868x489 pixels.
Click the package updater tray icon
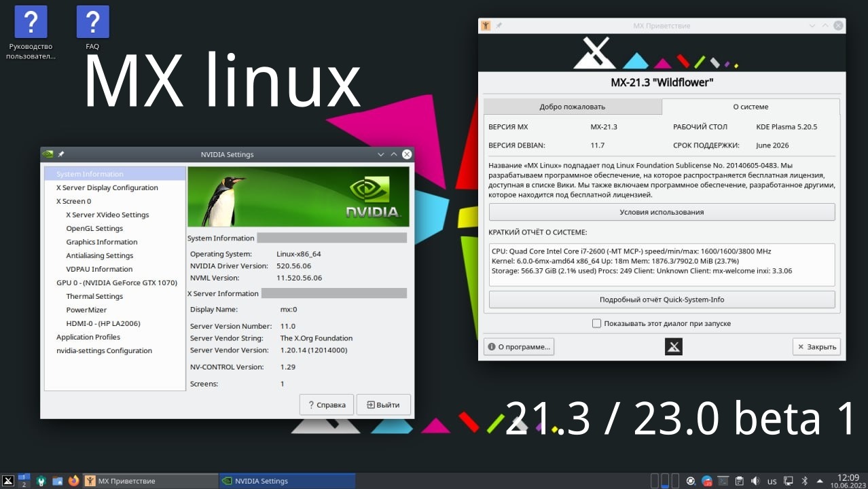coord(707,481)
